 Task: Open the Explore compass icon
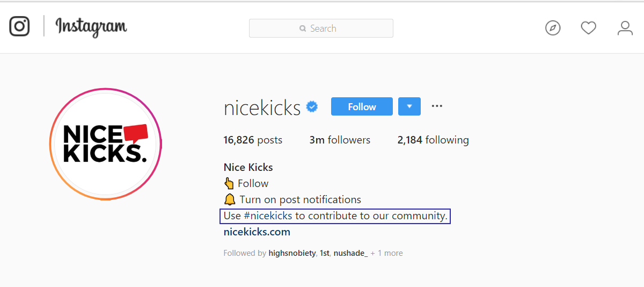pyautogui.click(x=553, y=28)
